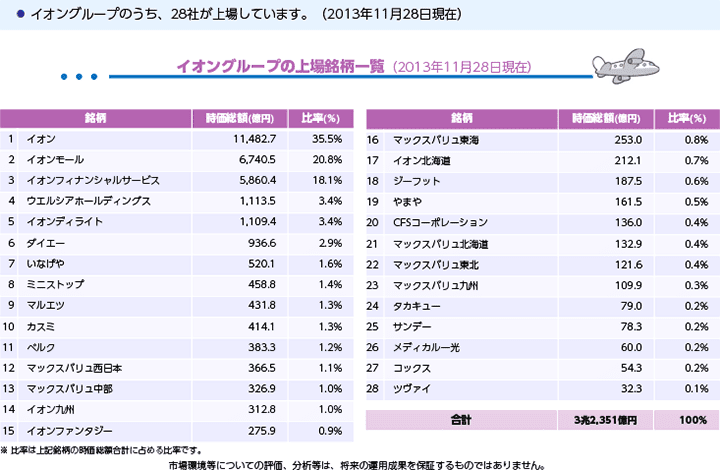Select the 'マルエツ' cell

click(x=45, y=305)
